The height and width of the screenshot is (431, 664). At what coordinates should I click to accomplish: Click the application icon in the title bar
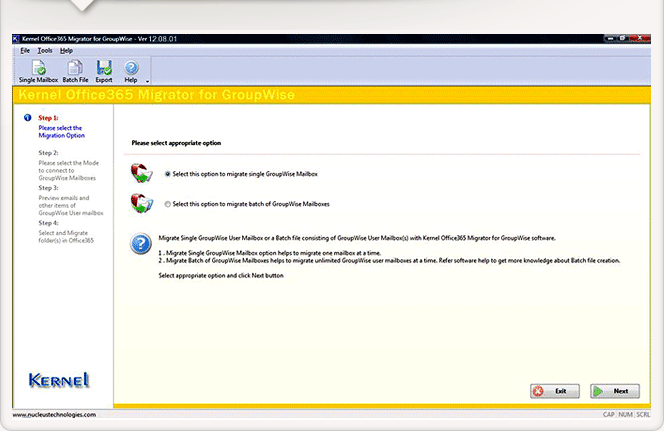[x=16, y=39]
